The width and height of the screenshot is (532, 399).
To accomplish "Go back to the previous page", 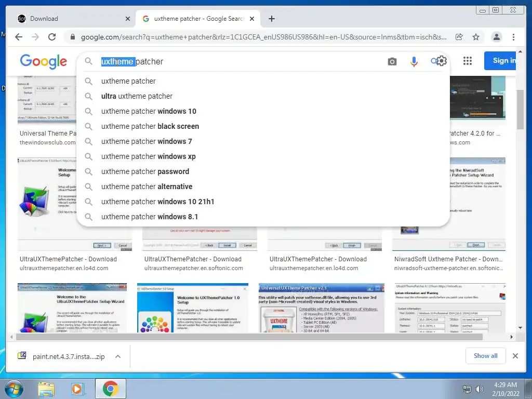I will [x=19, y=37].
